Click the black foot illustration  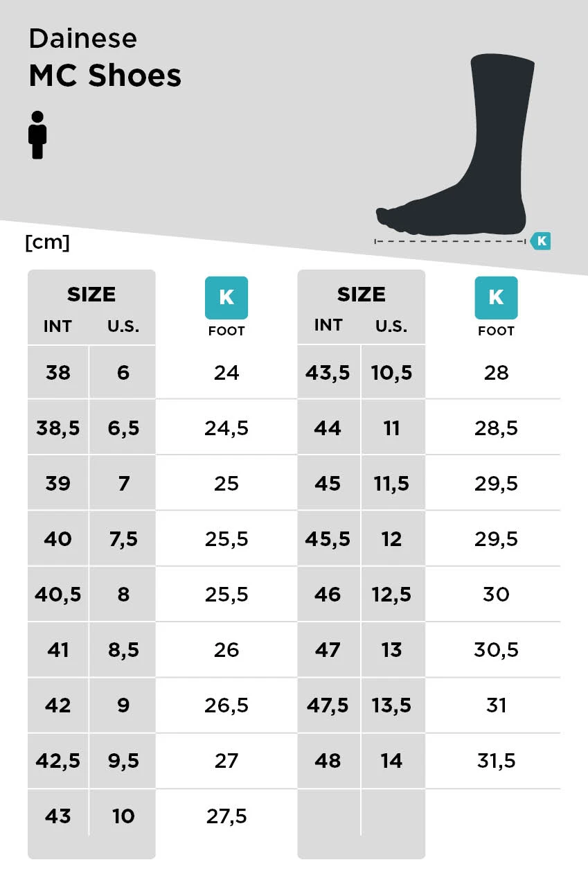click(478, 173)
